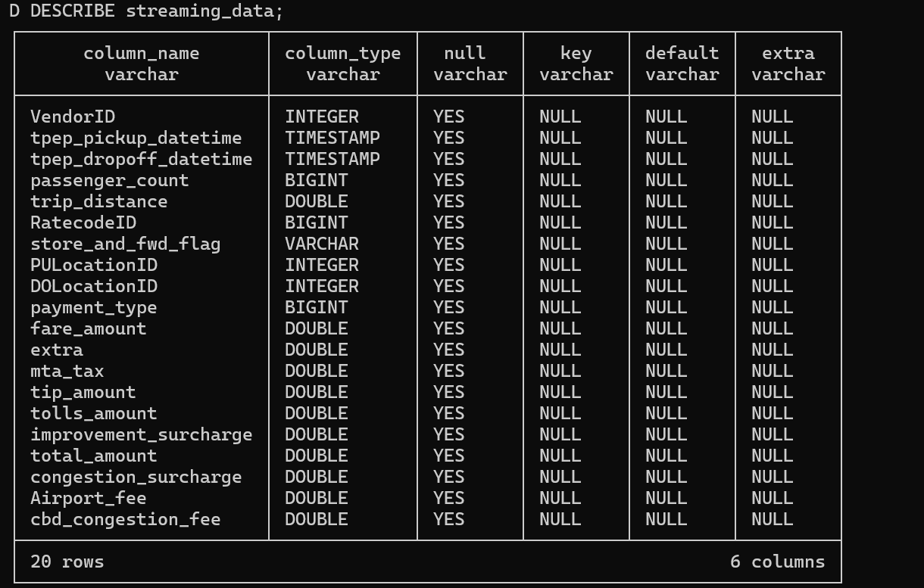Image resolution: width=924 pixels, height=588 pixels.
Task: Click the congestion_surcharge row name
Action: tap(136, 477)
